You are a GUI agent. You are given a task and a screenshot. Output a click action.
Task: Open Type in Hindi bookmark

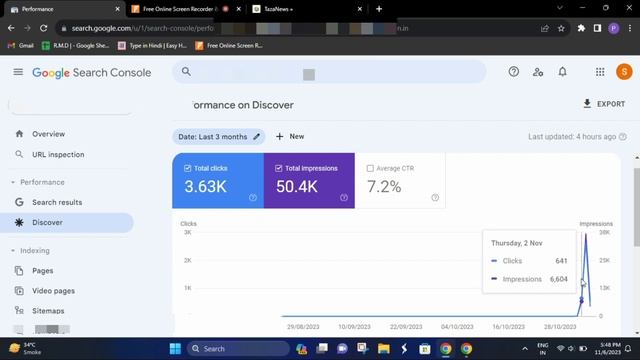pos(153,46)
